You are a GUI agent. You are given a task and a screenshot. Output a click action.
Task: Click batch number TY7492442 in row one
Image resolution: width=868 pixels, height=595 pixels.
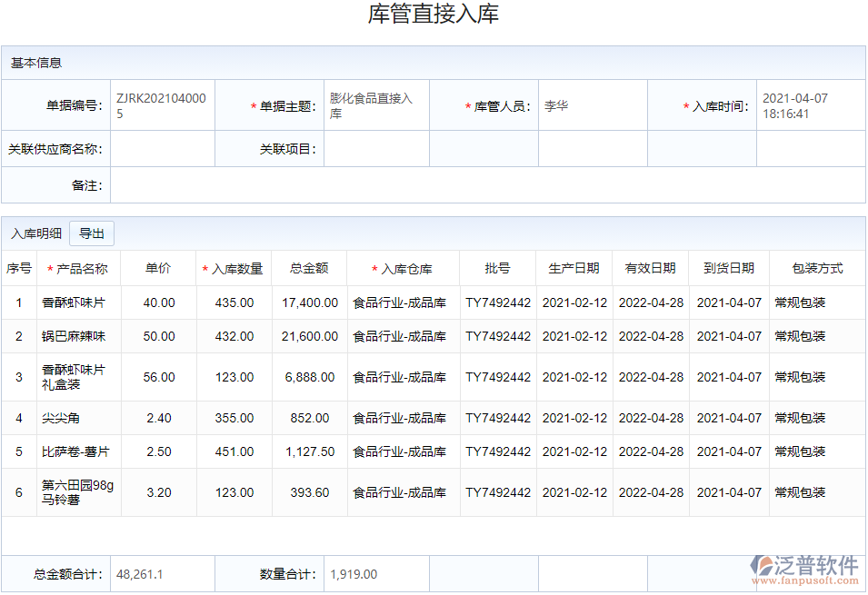[x=496, y=302]
